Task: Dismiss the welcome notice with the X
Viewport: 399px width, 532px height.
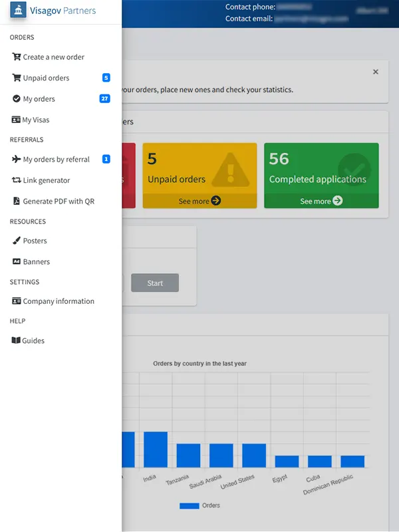Action: coord(376,72)
